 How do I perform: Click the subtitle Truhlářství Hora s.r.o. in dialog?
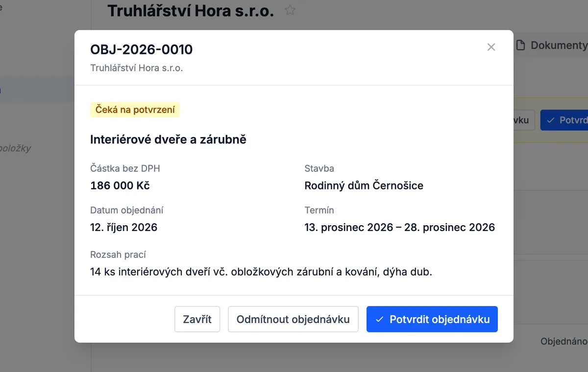pos(137,68)
